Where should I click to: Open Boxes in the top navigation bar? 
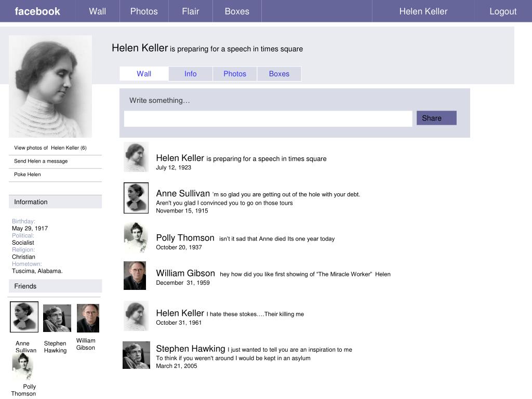237,11
